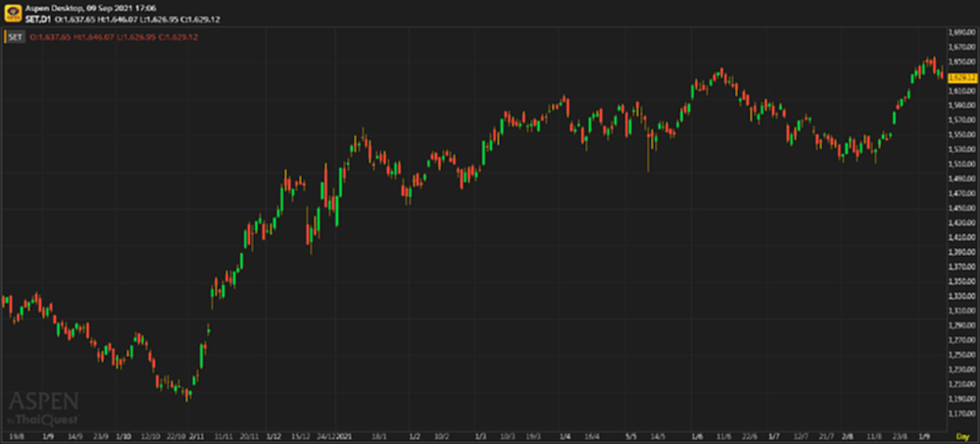Image resolution: width=980 pixels, height=444 pixels.
Task: Click the 1,290.00 price axis label
Action: (x=963, y=325)
